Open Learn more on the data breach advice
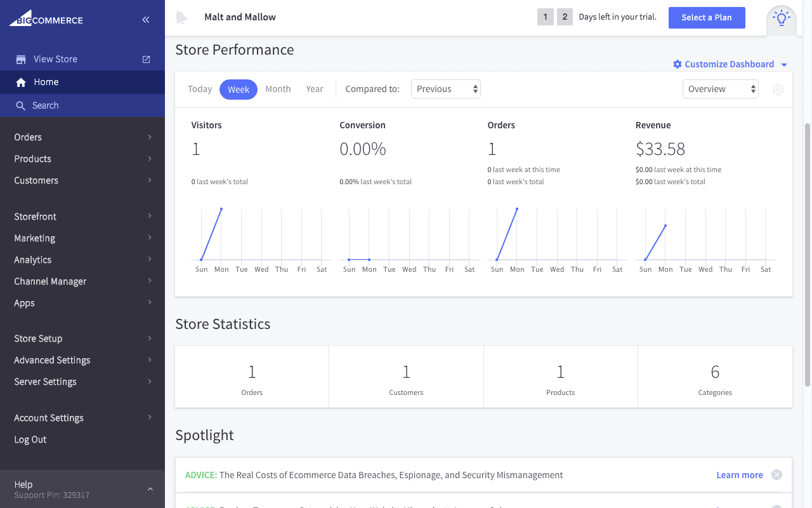The width and height of the screenshot is (812, 508). click(739, 474)
